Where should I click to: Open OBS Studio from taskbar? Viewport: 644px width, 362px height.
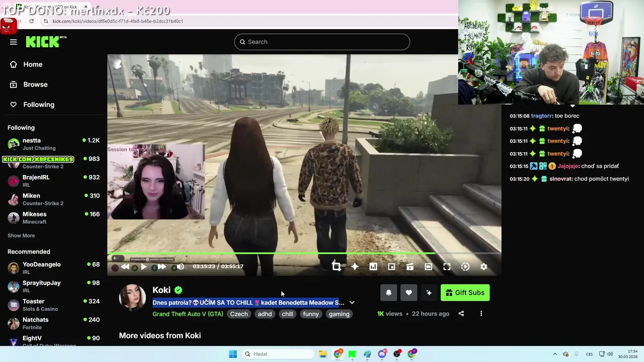coord(397,354)
